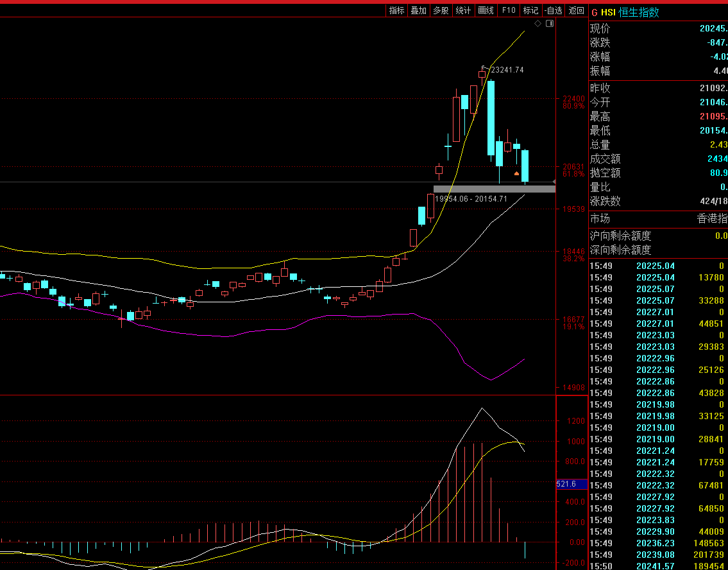728x570 pixels.
Task: Click the orange house marker on chart
Action: tap(516, 173)
